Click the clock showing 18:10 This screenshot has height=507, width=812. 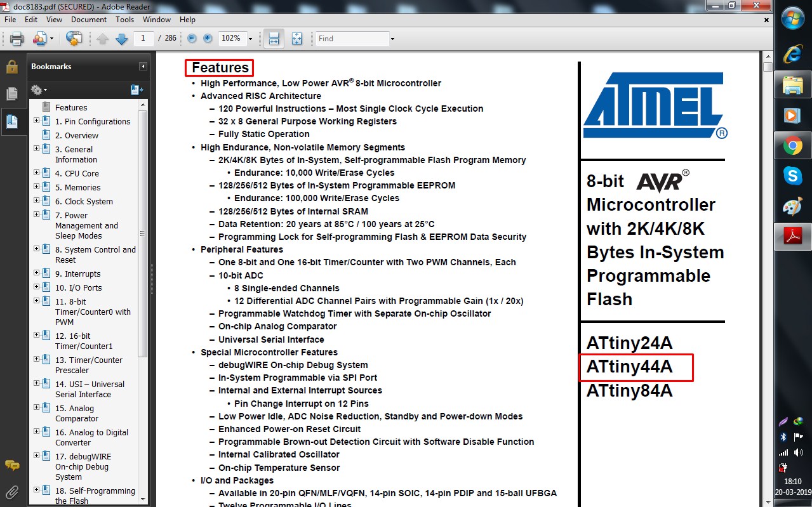point(793,481)
